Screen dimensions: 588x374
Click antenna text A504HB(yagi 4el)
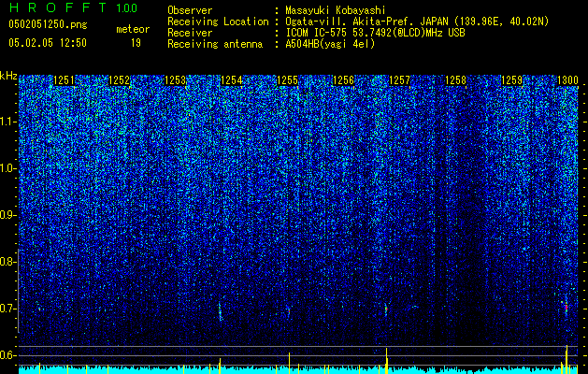tap(330, 44)
